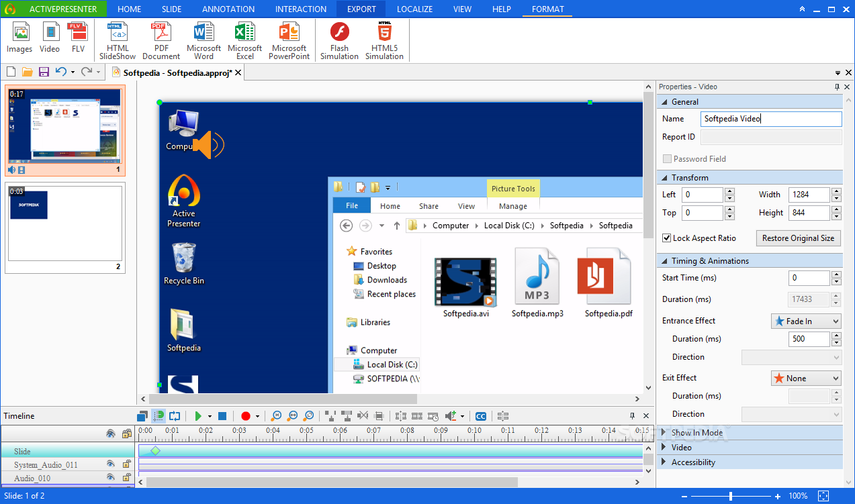The image size is (855, 504).
Task: Lock the Audio_010 track
Action: click(x=126, y=477)
